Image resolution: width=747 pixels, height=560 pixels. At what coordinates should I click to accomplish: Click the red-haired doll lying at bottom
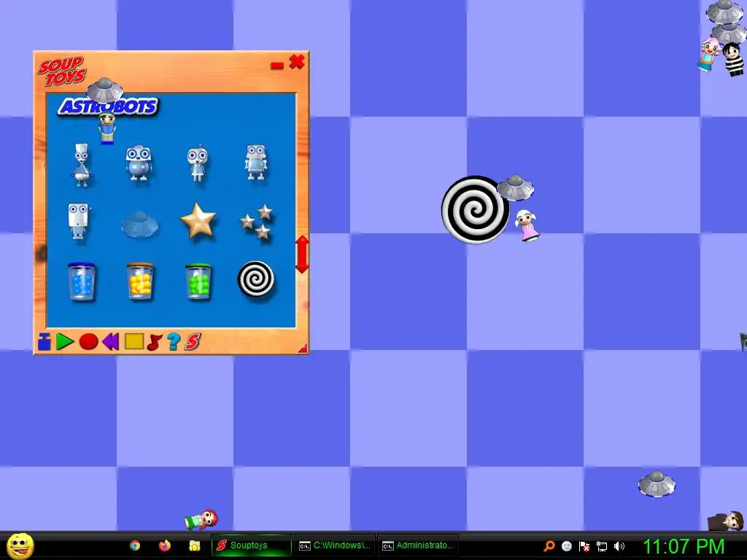click(201, 519)
